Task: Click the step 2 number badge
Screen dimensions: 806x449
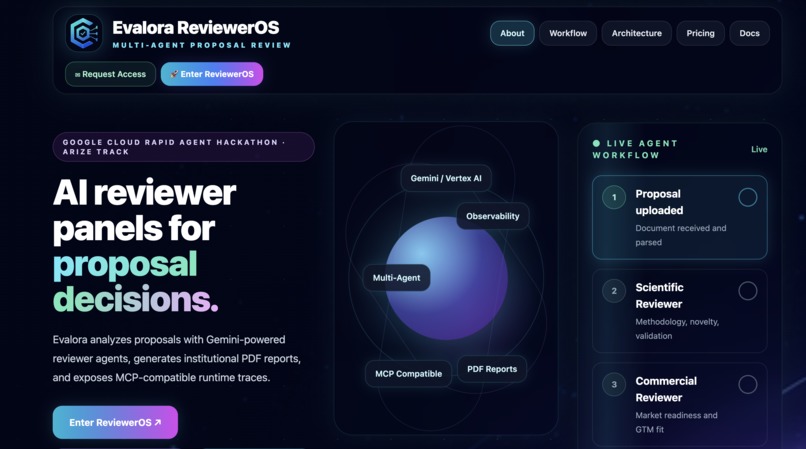Action: [x=614, y=291]
